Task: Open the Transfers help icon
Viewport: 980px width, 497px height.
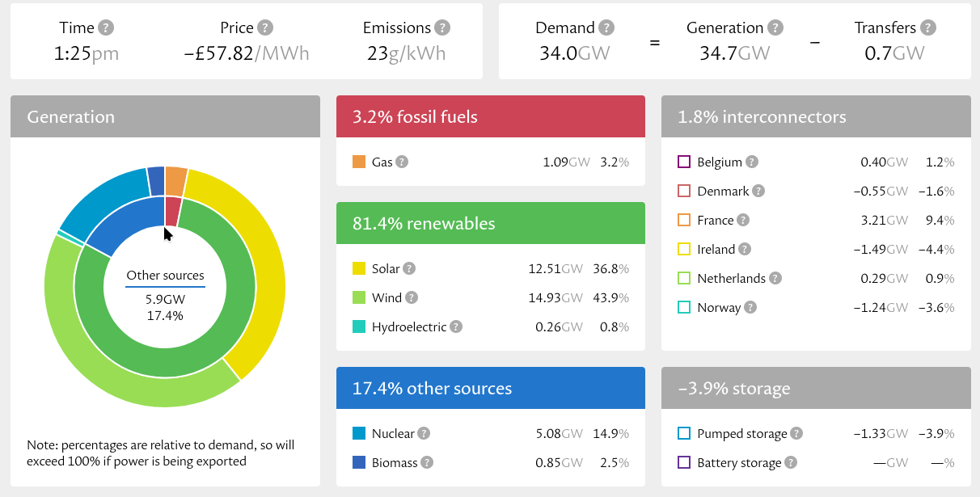Action: [928, 27]
